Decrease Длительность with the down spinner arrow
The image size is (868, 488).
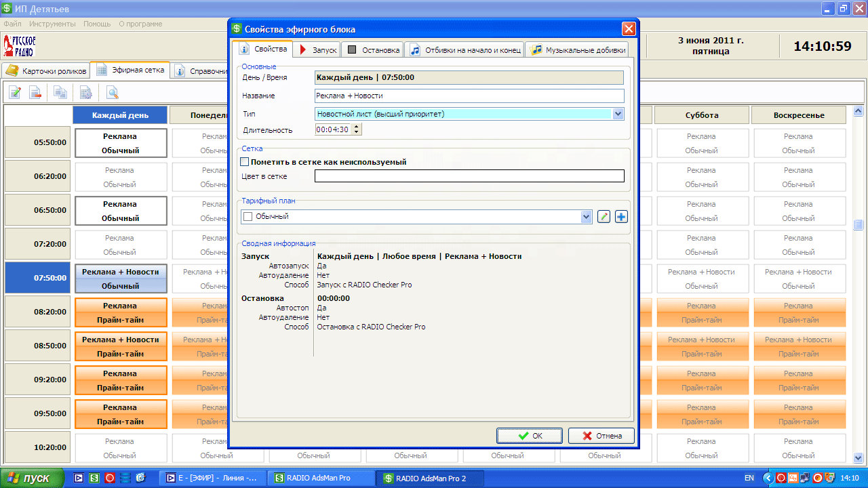(x=357, y=132)
